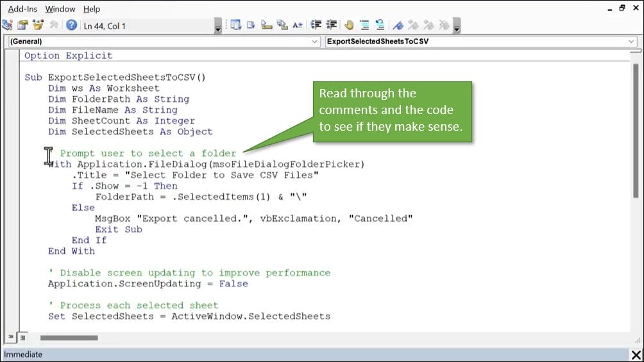
Task: Toggle Bookmark with the blue flag icon
Action: click(x=398, y=26)
